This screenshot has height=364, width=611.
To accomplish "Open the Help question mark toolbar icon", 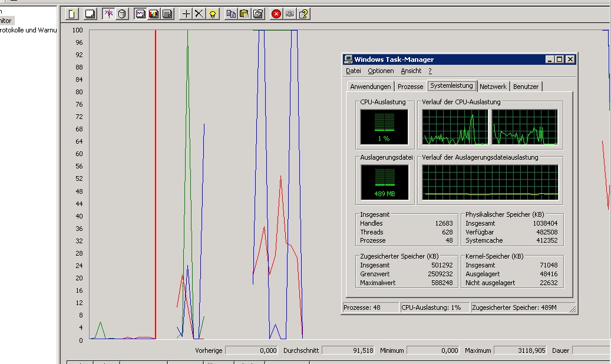I will [303, 14].
